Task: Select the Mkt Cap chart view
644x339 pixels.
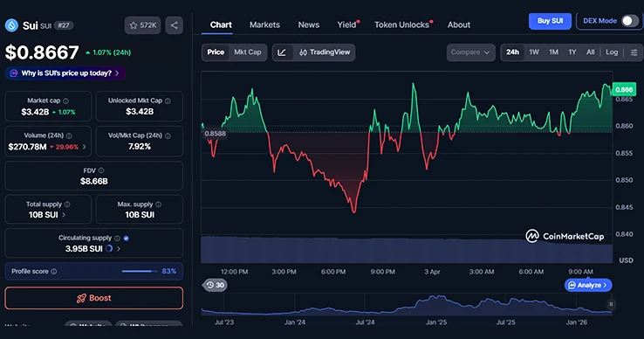Action: 247,52
